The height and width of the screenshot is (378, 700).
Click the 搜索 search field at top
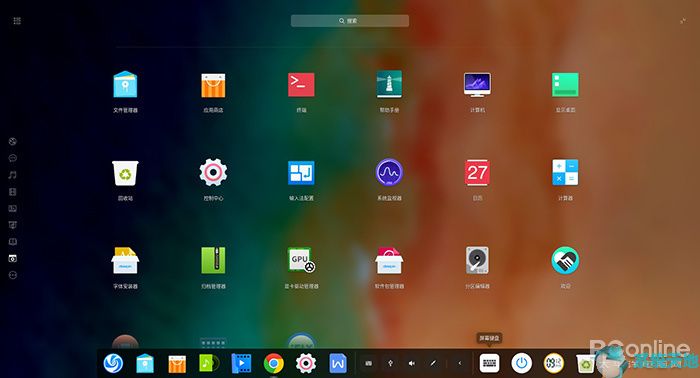[350, 21]
